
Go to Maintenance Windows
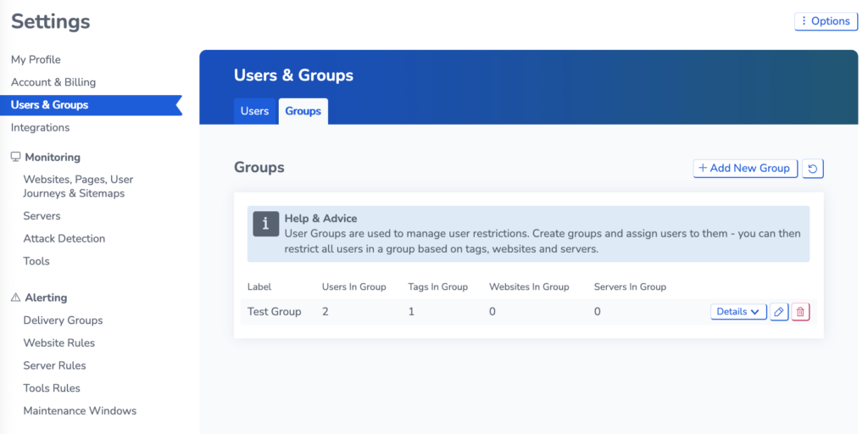coord(80,411)
